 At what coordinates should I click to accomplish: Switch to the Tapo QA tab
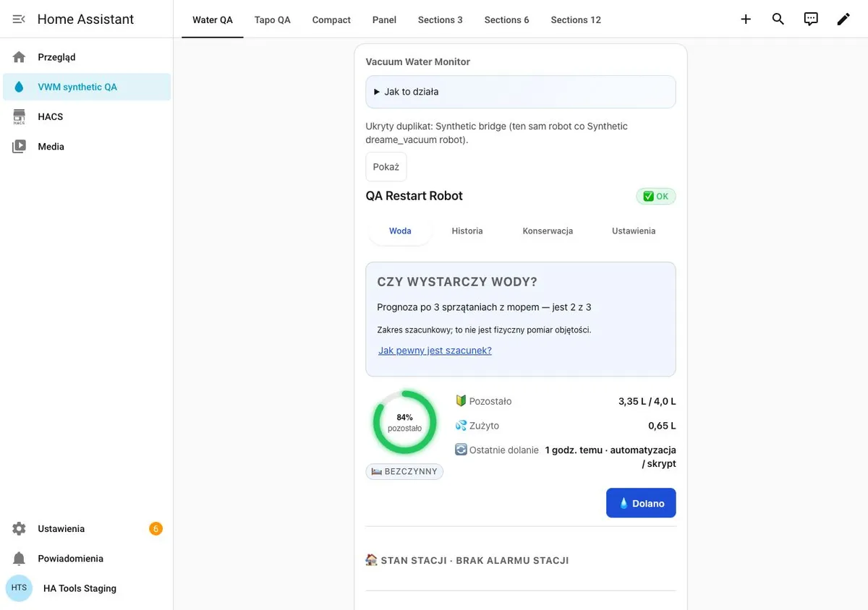click(x=273, y=20)
